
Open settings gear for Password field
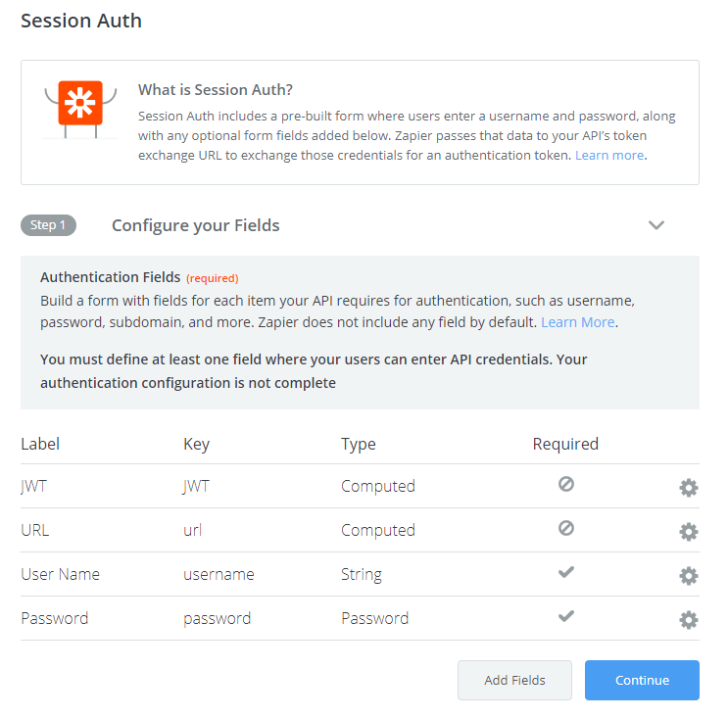coord(688,620)
